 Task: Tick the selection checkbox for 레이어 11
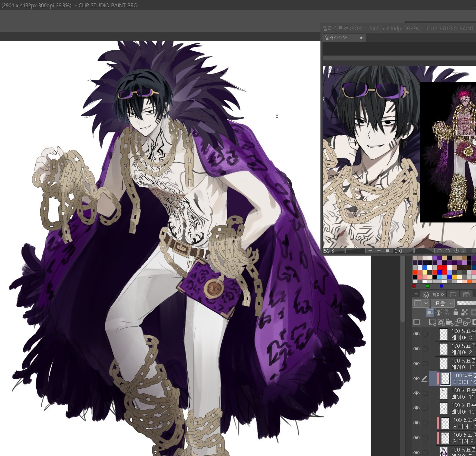tap(425, 393)
